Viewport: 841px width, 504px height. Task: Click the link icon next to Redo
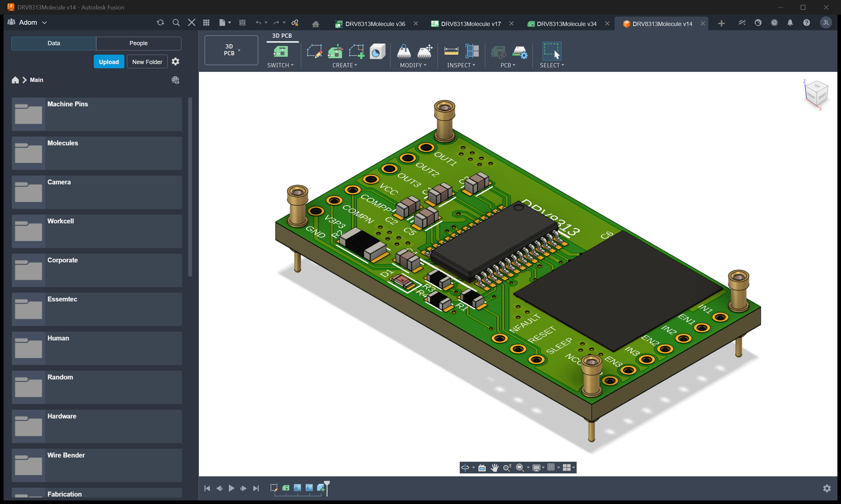295,23
